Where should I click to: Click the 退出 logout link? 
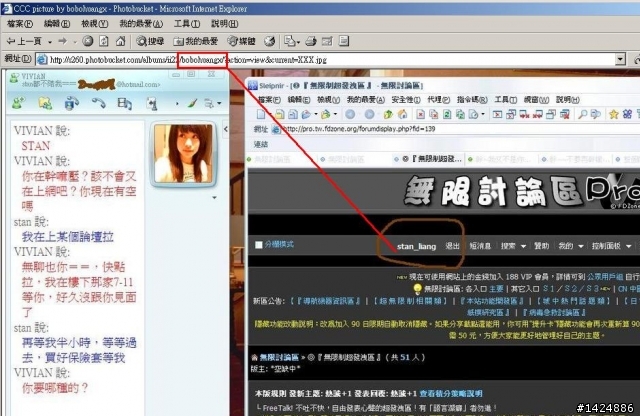point(452,246)
